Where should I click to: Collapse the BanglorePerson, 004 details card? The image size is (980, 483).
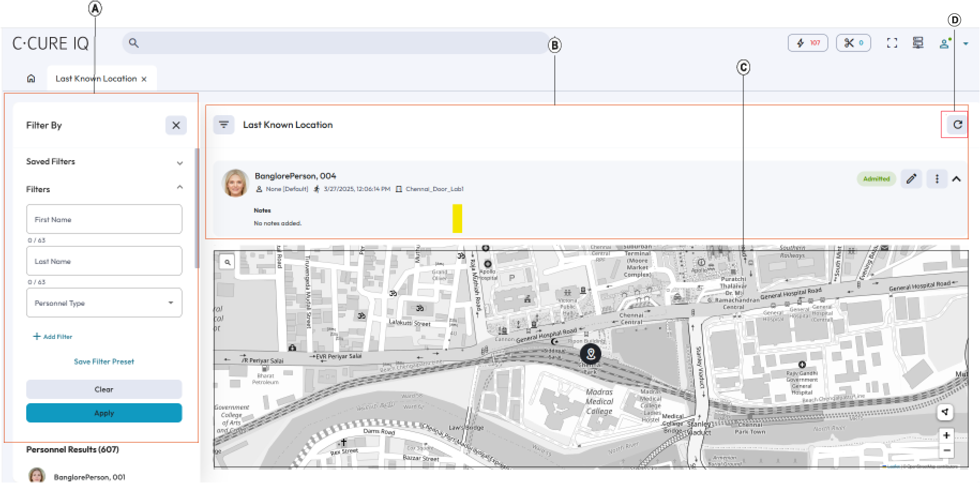click(x=956, y=179)
